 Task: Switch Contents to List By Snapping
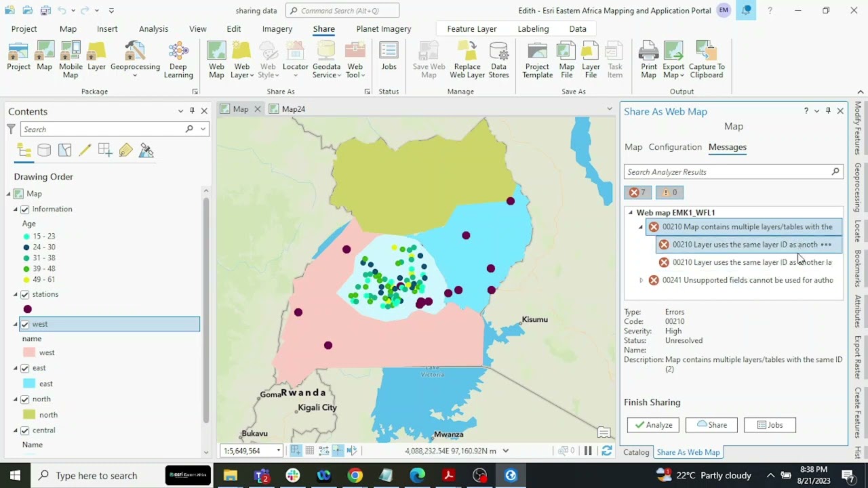pos(105,150)
